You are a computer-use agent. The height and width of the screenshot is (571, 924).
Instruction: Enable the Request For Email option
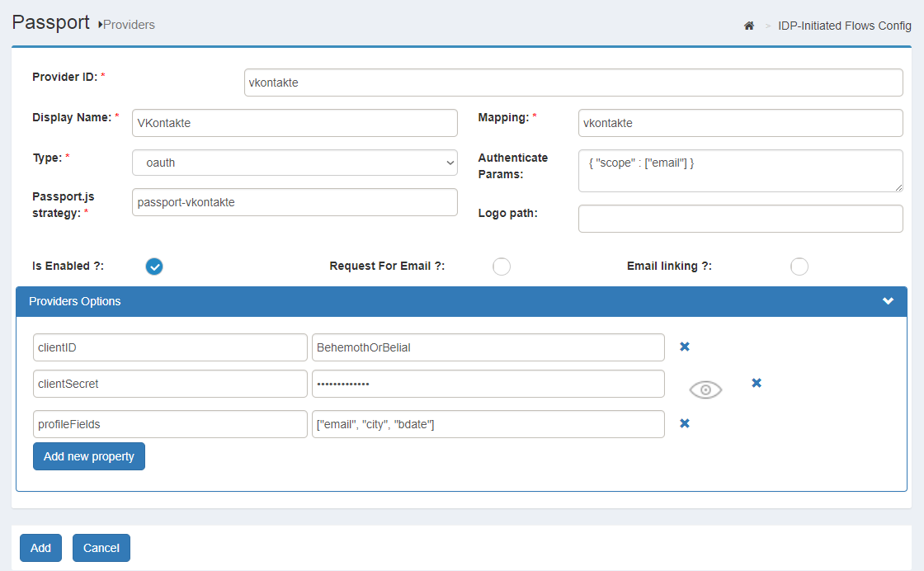pos(502,267)
